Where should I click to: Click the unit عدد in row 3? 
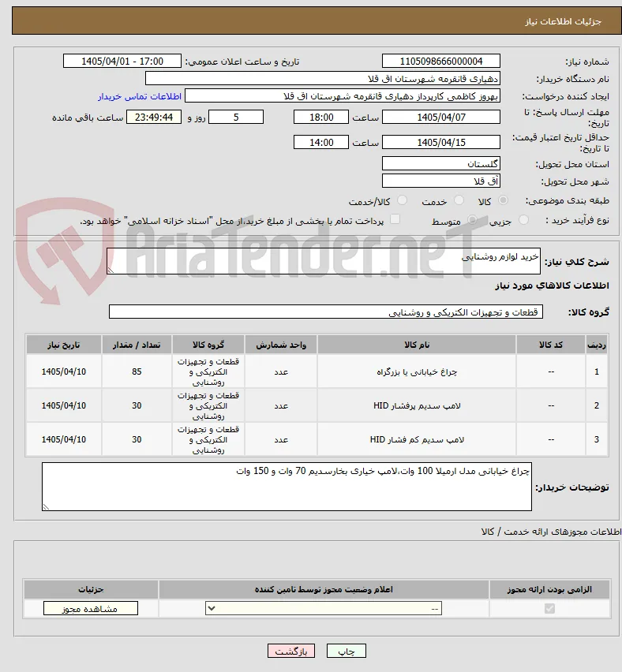click(x=281, y=439)
